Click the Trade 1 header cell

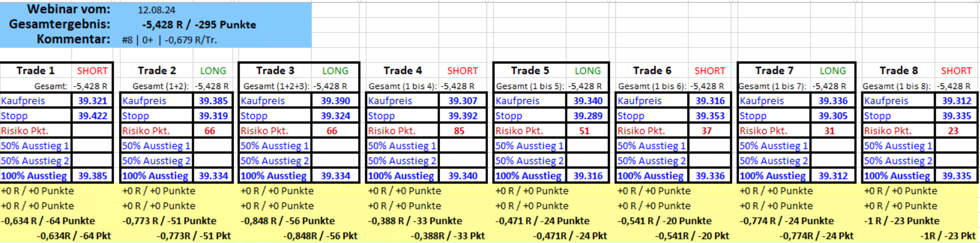pyautogui.click(x=35, y=70)
